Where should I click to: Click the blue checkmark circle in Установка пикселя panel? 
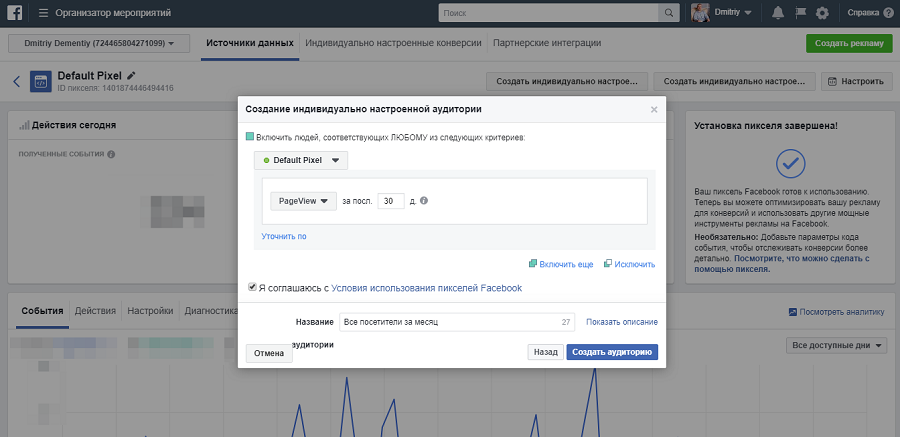[x=790, y=164]
